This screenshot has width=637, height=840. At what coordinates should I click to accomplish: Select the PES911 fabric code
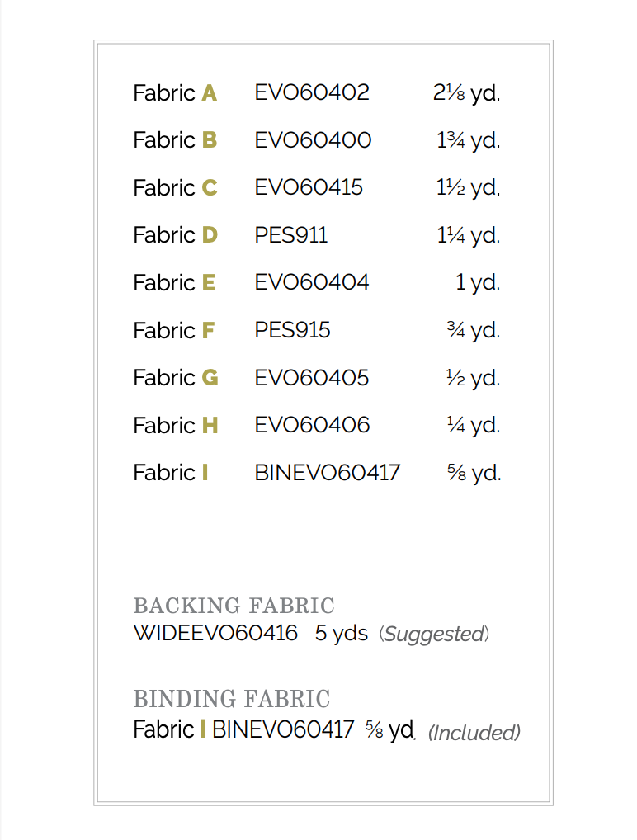tap(291, 235)
